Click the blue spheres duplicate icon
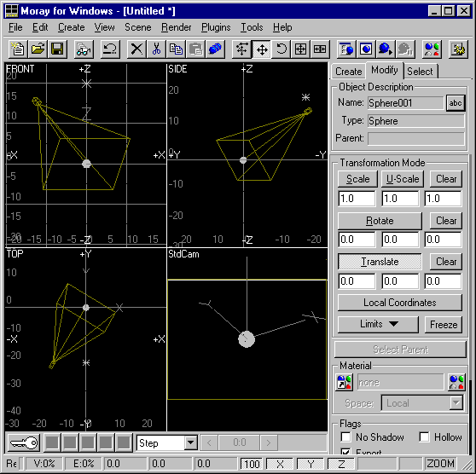Screen dimensions: 476x474 click(x=215, y=49)
